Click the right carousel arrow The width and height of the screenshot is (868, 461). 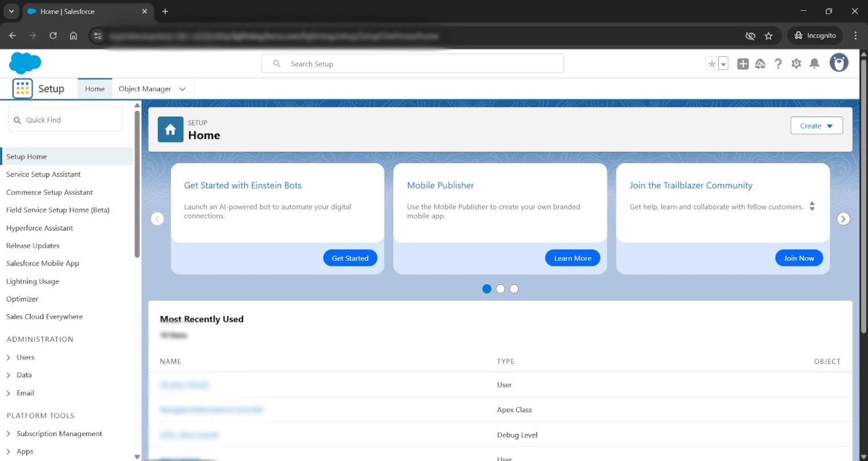pyautogui.click(x=843, y=219)
